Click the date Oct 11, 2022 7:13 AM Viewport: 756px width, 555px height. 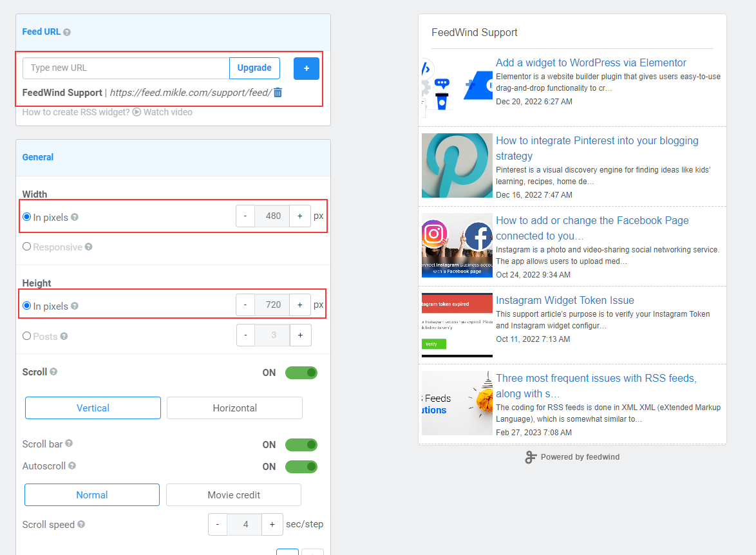click(x=533, y=339)
